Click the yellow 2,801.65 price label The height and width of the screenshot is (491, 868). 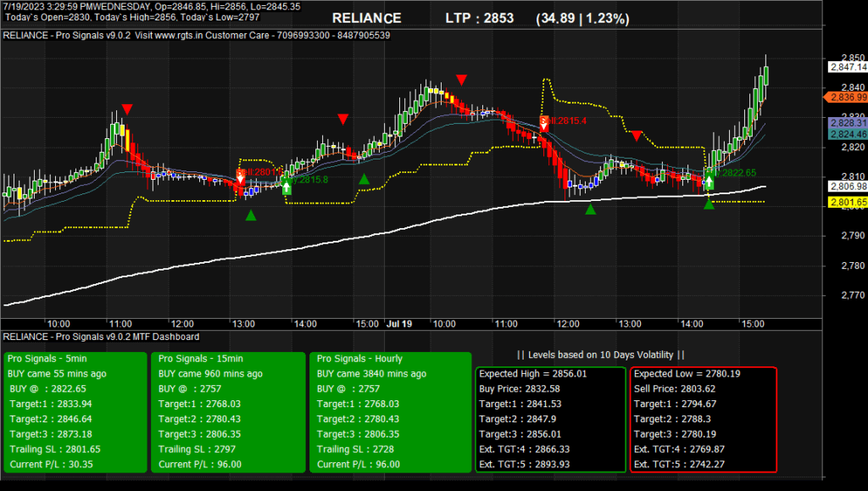click(848, 202)
